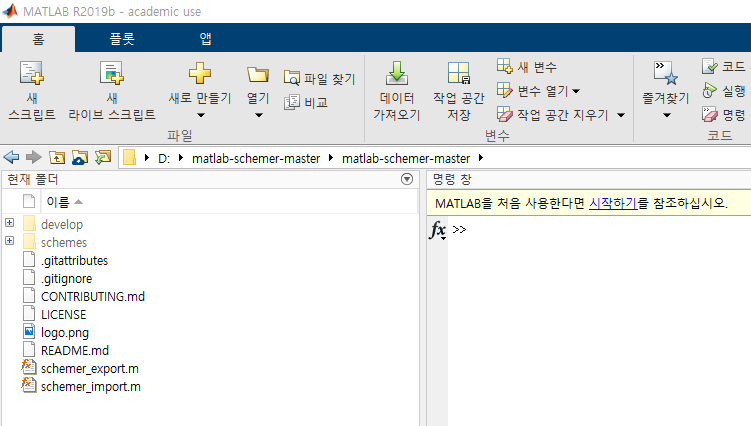
Task: Create a new variable (새 변수)
Action: click(x=527, y=67)
